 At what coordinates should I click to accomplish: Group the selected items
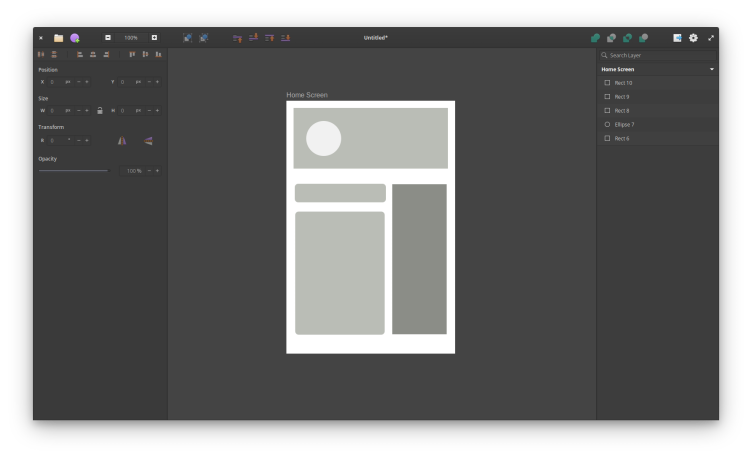point(187,38)
